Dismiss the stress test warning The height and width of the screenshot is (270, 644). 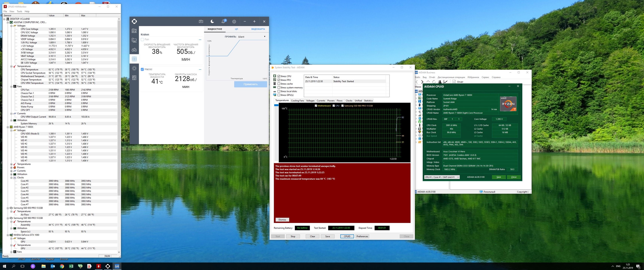[282, 220]
